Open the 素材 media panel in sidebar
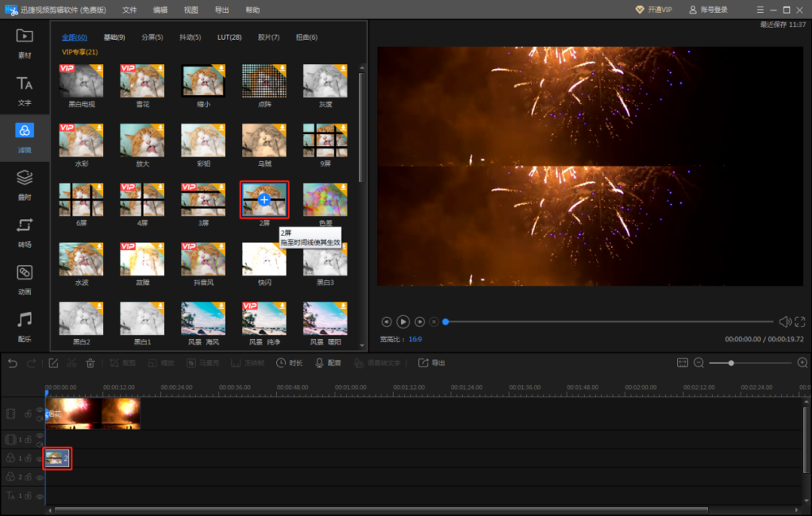812x516 pixels. pyautogui.click(x=24, y=42)
